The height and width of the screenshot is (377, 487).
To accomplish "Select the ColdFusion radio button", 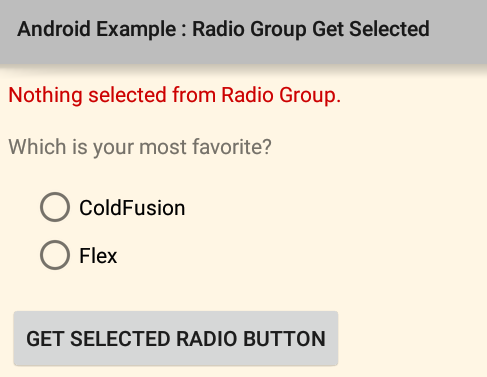I will tap(112, 207).
